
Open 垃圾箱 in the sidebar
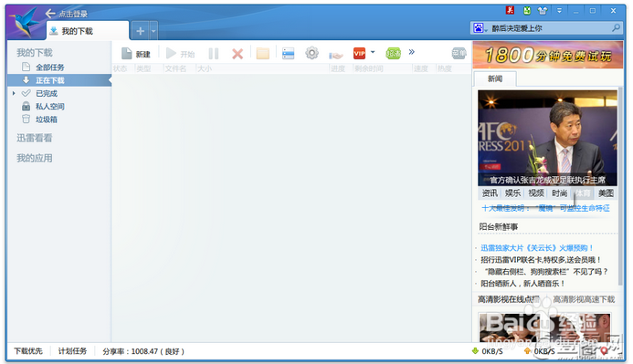46,120
